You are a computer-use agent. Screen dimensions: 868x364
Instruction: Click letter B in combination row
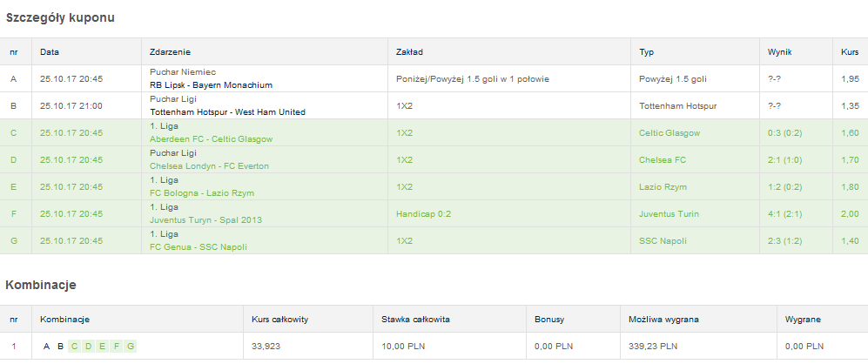point(60,347)
